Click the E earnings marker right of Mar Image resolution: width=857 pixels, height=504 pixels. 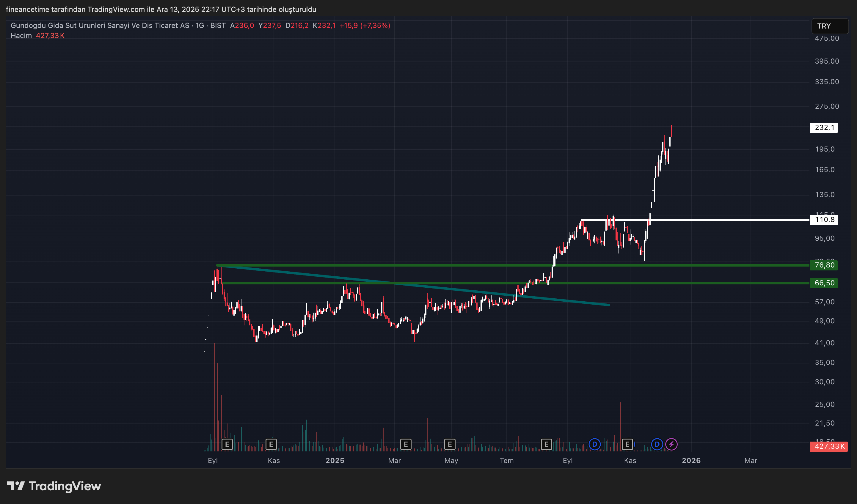coord(405,444)
